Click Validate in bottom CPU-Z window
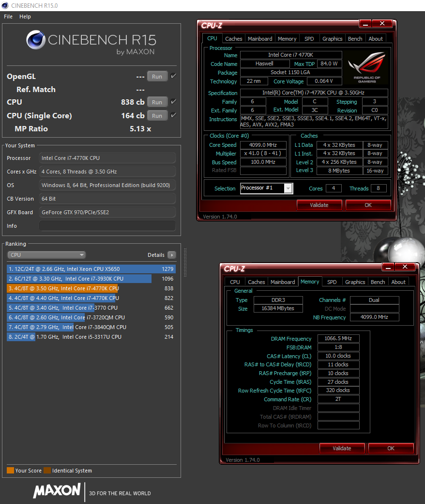This screenshot has height=504, width=425. (x=342, y=448)
